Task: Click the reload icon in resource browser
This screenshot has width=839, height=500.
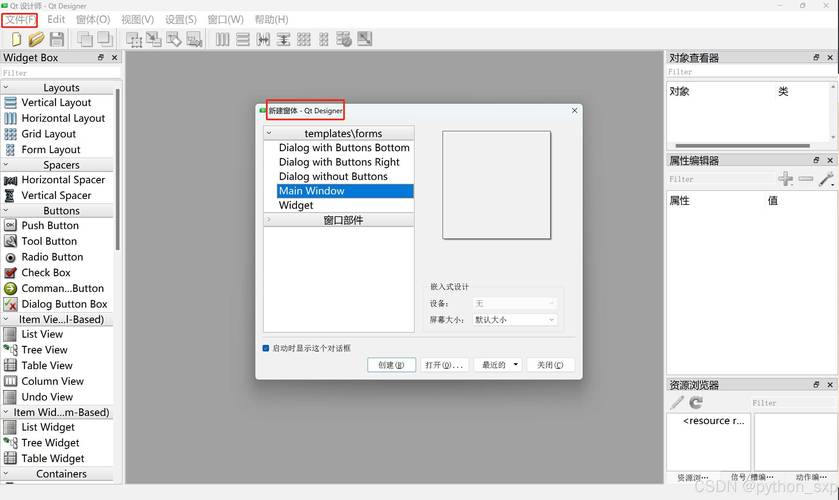Action: click(x=696, y=402)
